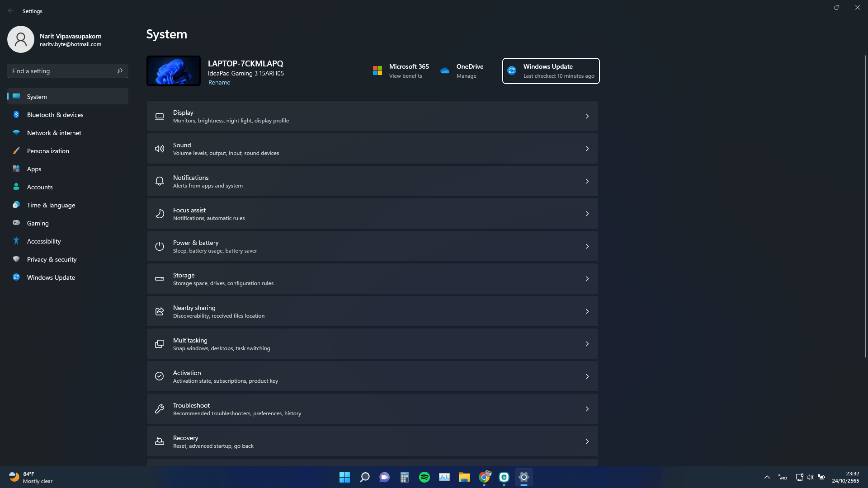The height and width of the screenshot is (488, 868).
Task: Click the Bluetooth & devices sidebar icon
Action: click(x=16, y=115)
